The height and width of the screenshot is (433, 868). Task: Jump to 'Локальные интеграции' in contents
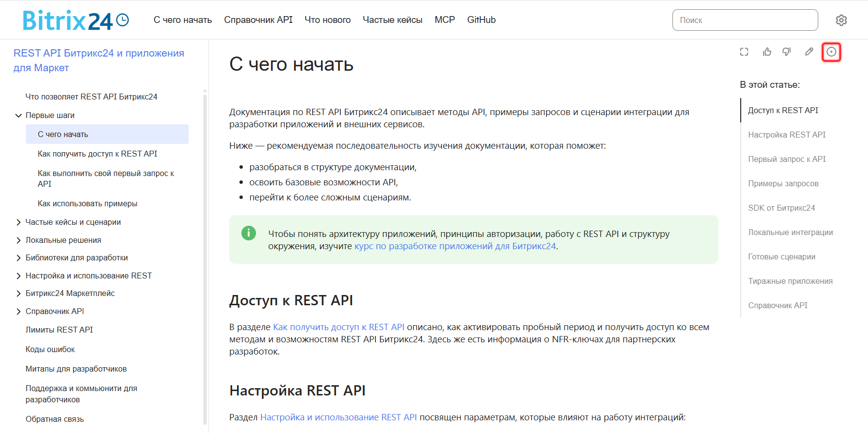[790, 232]
